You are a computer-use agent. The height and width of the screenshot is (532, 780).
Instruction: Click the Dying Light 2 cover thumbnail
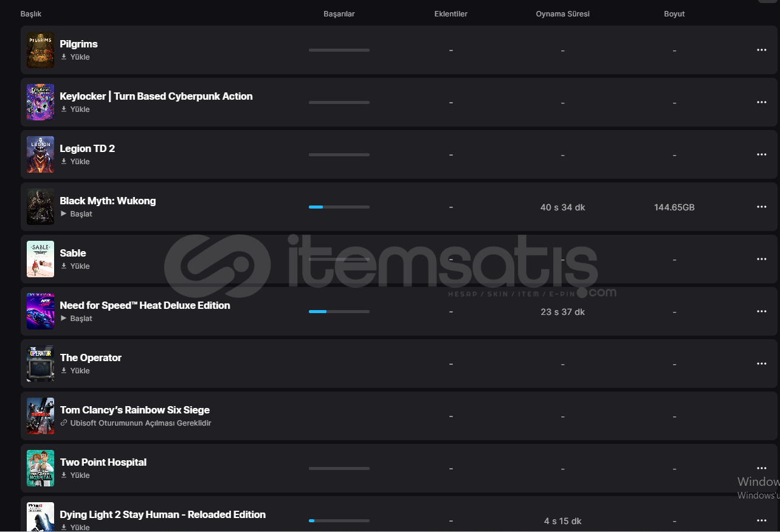[x=40, y=517]
